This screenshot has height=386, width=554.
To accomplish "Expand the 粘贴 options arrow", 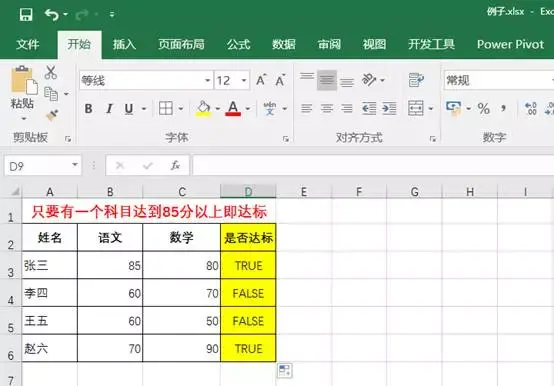I will pyautogui.click(x=23, y=119).
